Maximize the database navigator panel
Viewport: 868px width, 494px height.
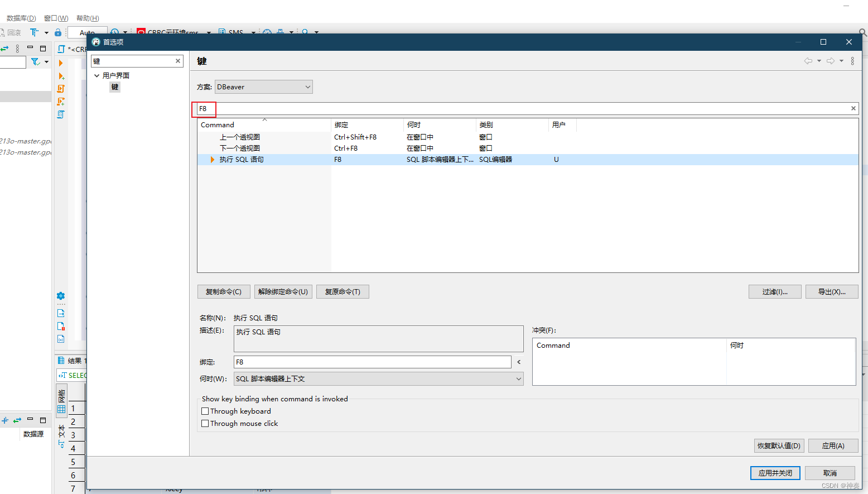point(43,49)
